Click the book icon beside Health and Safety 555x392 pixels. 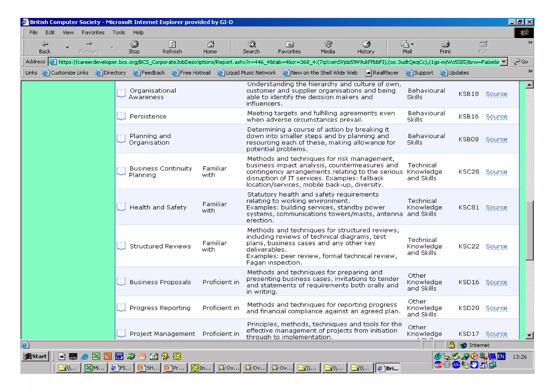[x=121, y=207]
